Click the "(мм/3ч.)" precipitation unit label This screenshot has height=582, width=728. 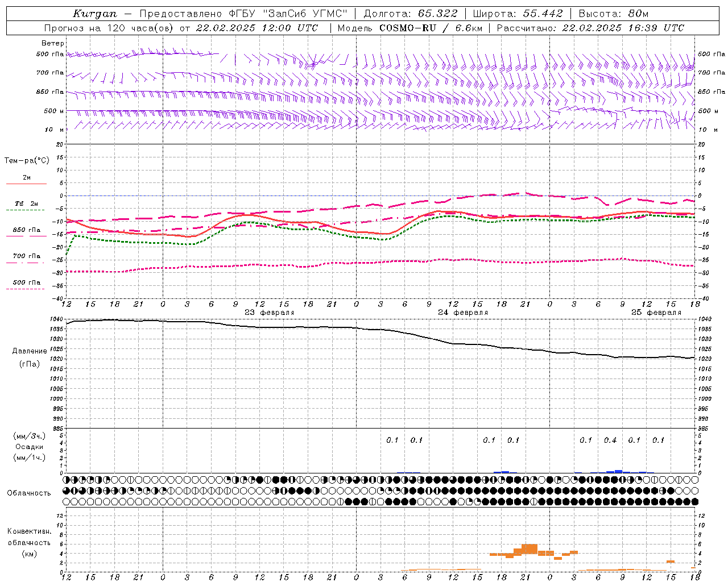pos(30,436)
